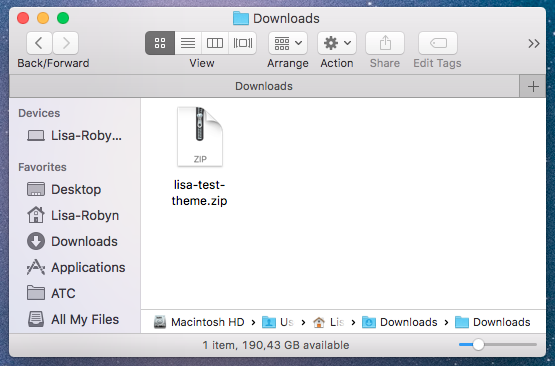Go back with the Back arrow button

[39, 43]
